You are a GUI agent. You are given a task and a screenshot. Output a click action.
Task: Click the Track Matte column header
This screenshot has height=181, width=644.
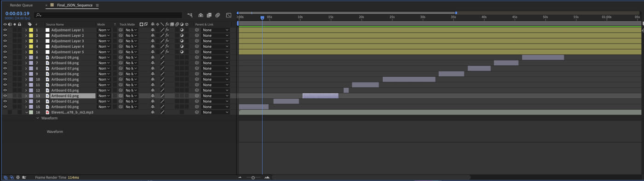tap(127, 24)
